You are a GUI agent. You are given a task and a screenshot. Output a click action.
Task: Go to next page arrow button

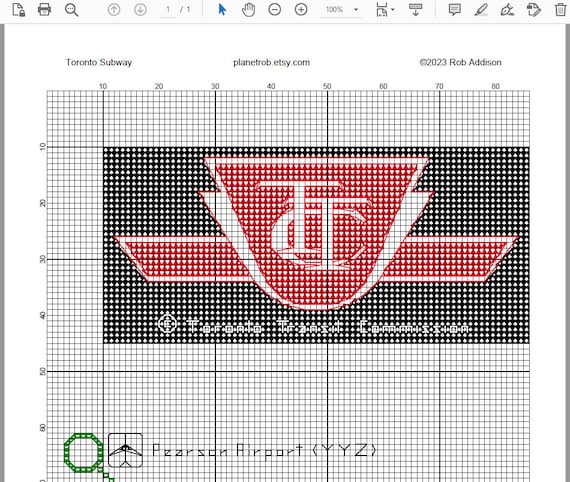point(140,9)
